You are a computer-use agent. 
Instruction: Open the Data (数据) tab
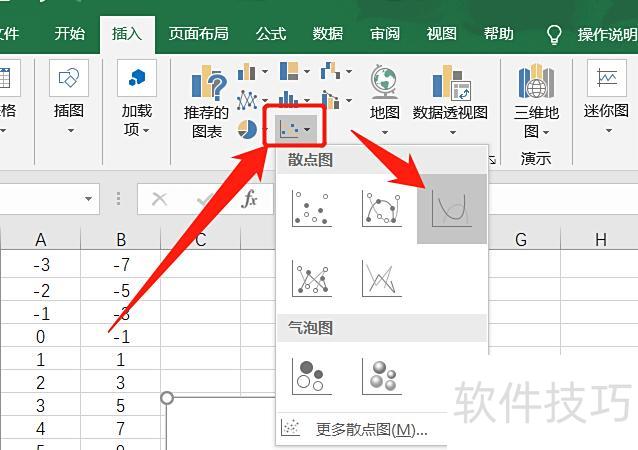pos(328,34)
